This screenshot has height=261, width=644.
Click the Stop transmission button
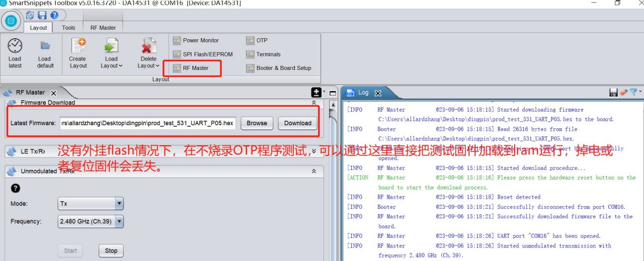111,250
